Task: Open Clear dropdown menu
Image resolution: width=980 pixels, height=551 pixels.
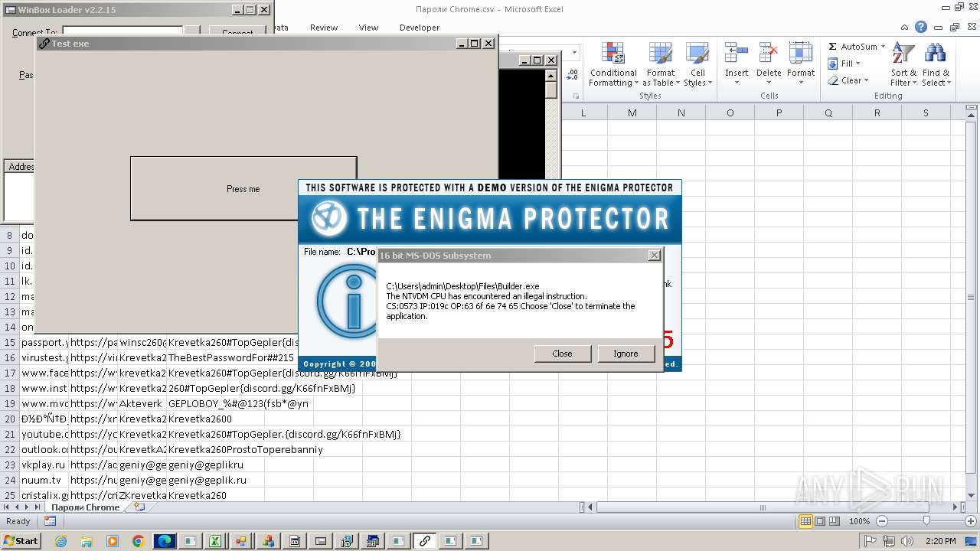Action: (848, 80)
